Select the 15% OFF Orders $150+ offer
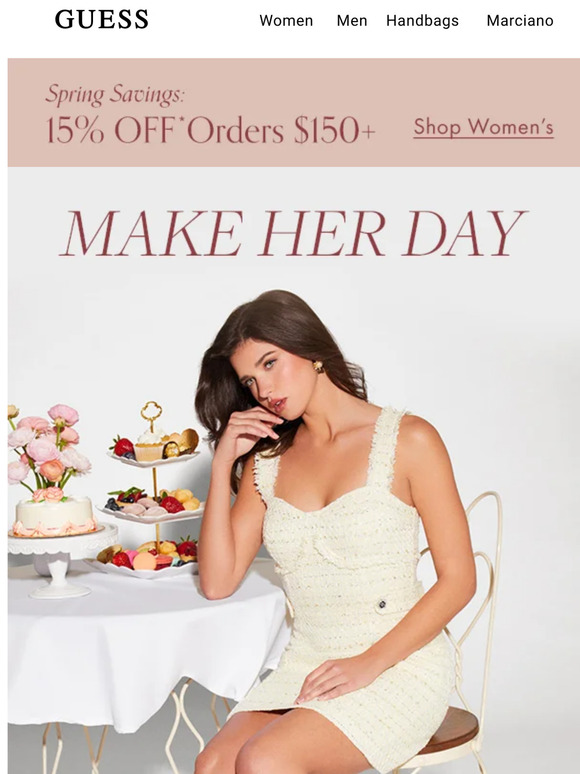 (x=210, y=130)
